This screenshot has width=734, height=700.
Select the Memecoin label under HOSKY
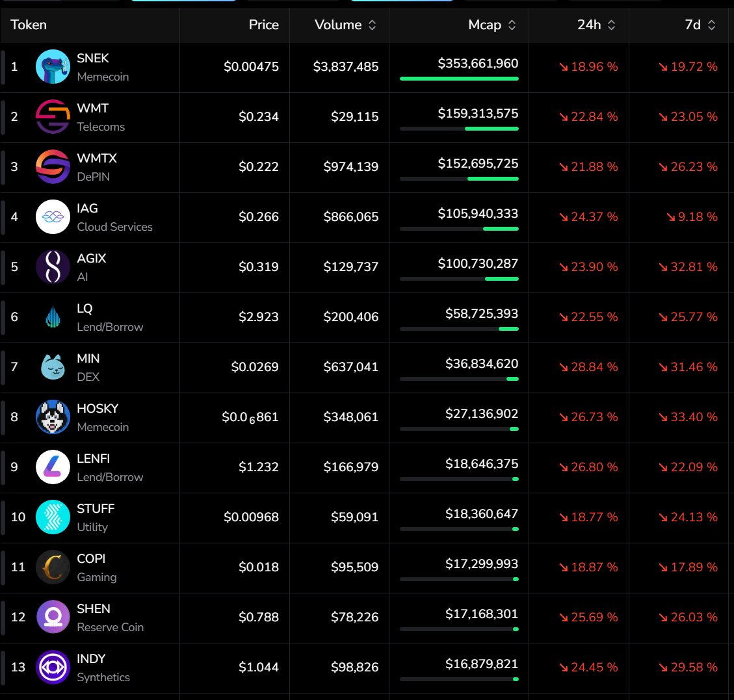coord(103,427)
